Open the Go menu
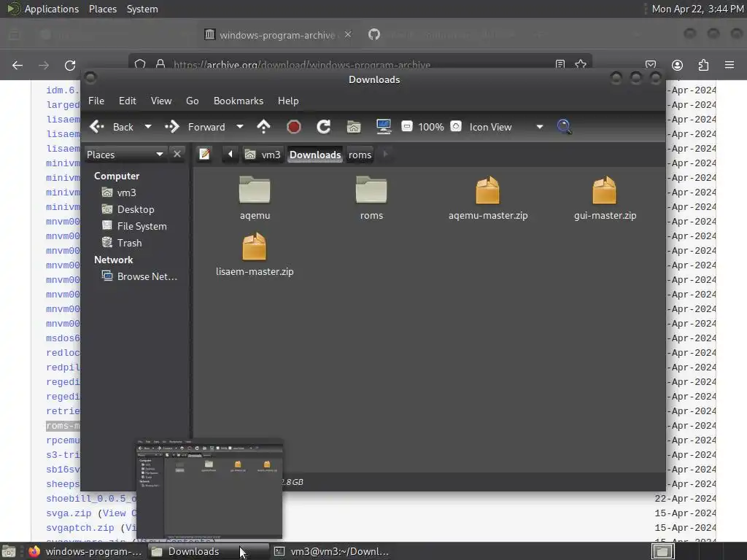This screenshot has width=747, height=560. pos(193,101)
